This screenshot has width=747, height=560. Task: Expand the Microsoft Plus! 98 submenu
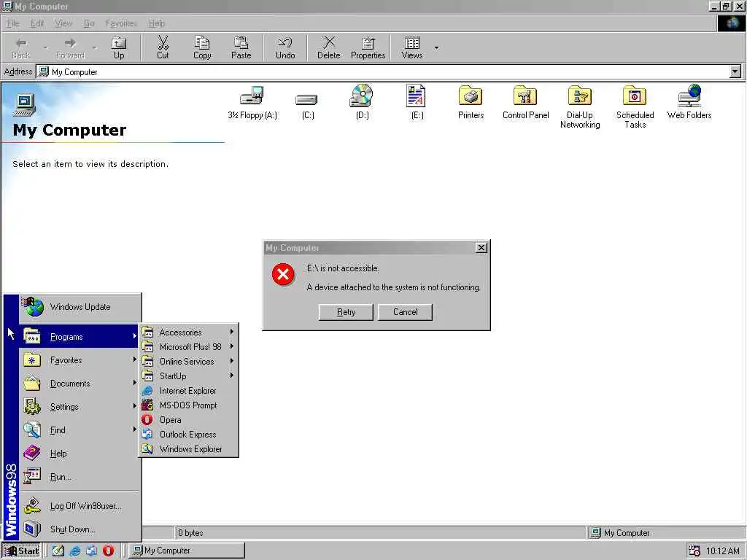pos(189,346)
